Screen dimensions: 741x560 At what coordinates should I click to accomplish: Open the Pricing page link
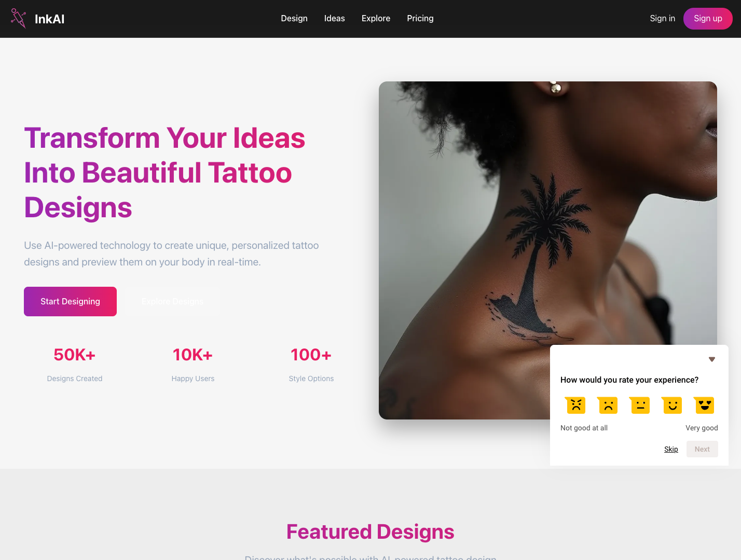point(420,19)
